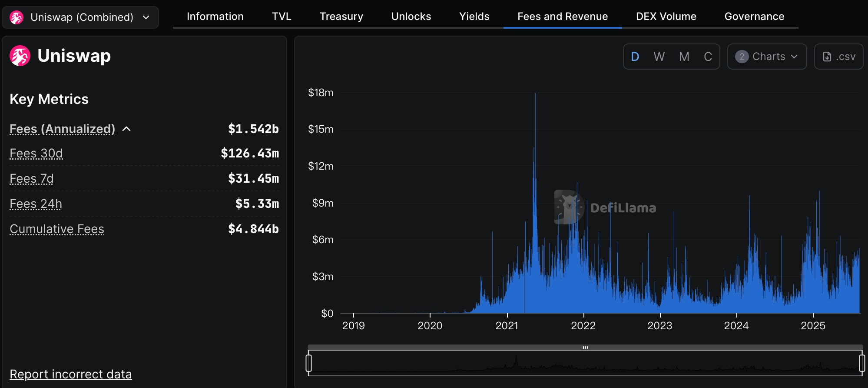Click the $126.43m fees value
Screen dimensions: 868x388
point(250,154)
